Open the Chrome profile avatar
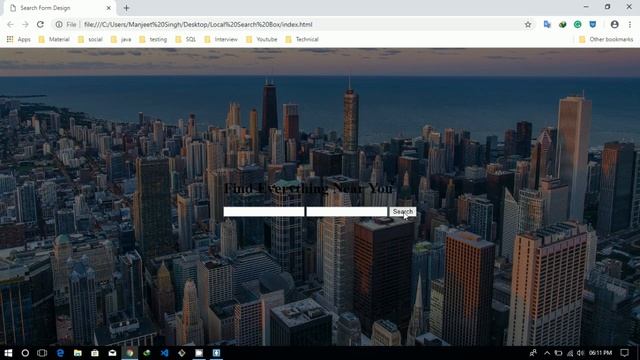 click(614, 24)
